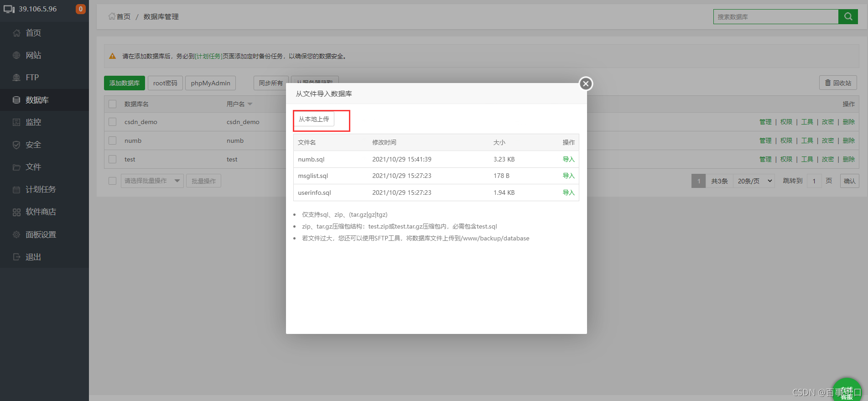Click 工具 for test row
Screen dimensions: 868x401
807,159
